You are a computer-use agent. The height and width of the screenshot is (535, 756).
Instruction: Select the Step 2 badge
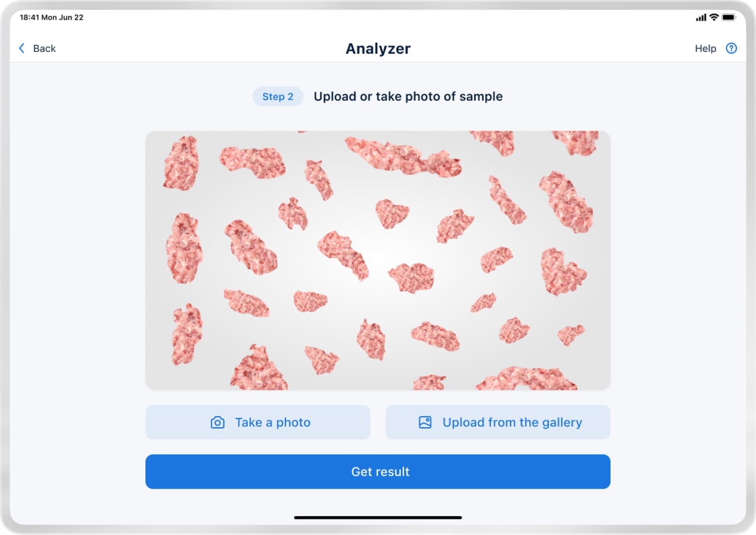pos(277,96)
